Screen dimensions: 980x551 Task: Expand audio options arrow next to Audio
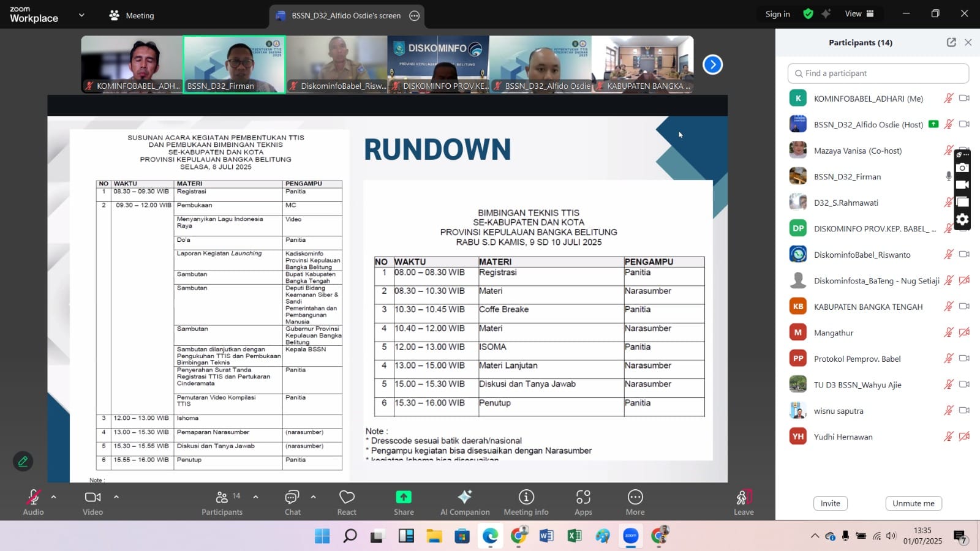pos(54,497)
